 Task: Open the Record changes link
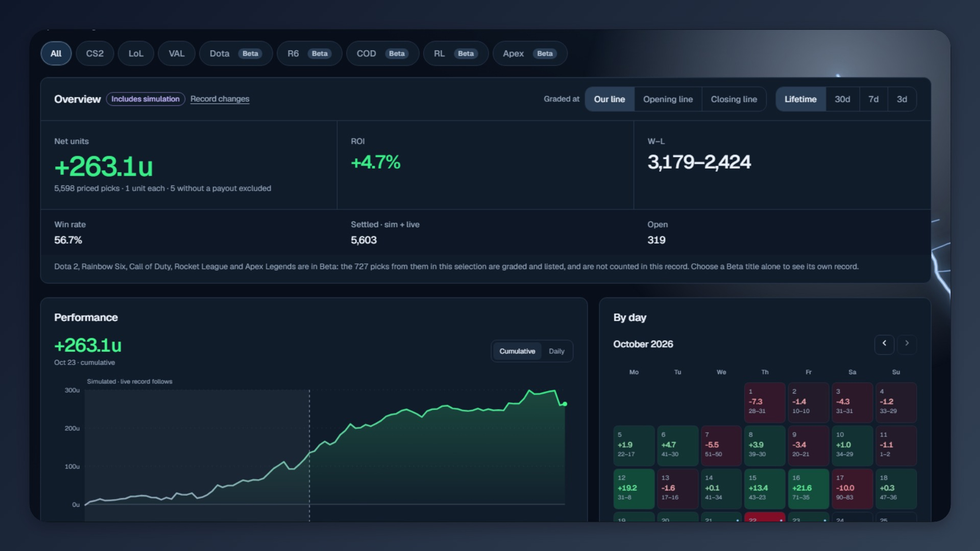[x=220, y=99]
